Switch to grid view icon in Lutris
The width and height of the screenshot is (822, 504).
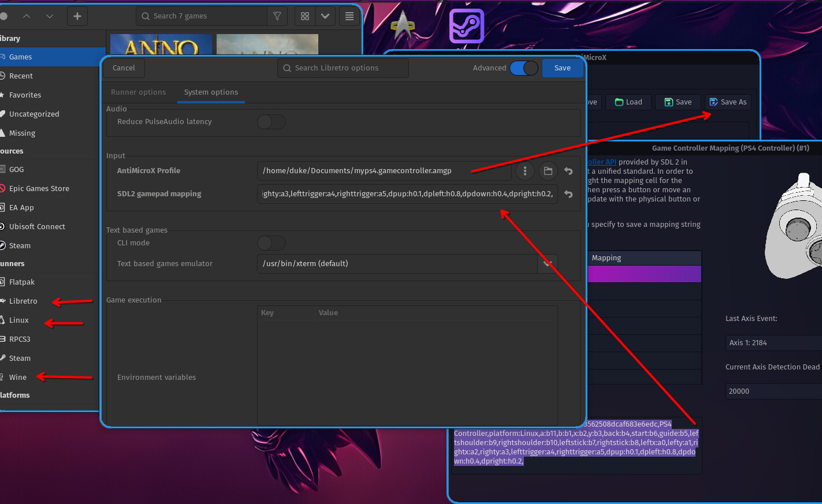tap(305, 16)
